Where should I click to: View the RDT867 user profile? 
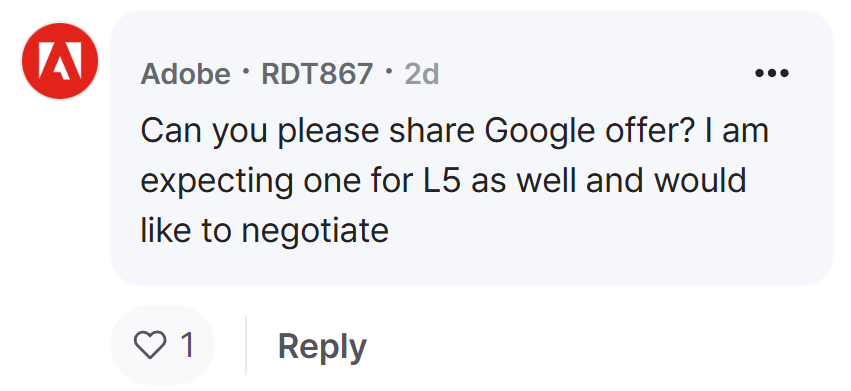click(317, 74)
